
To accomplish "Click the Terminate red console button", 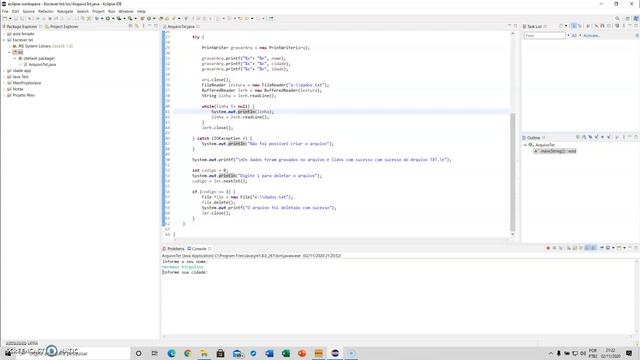I will tap(548, 248).
